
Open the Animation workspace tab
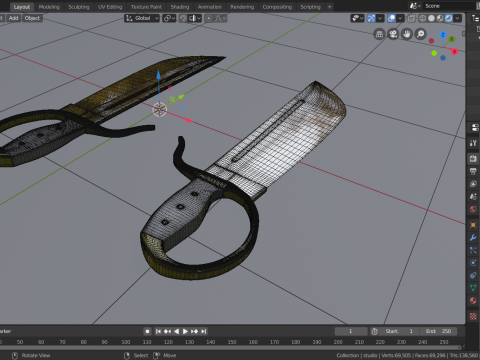click(210, 7)
